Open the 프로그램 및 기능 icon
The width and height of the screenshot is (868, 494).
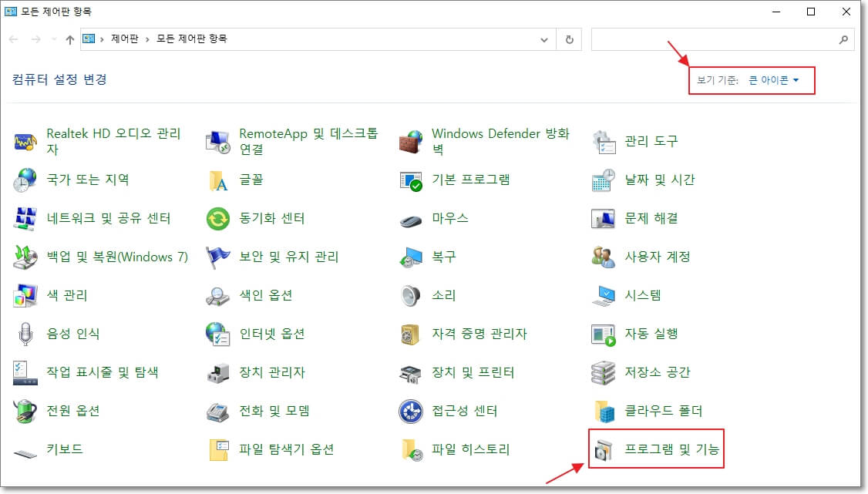(x=604, y=450)
